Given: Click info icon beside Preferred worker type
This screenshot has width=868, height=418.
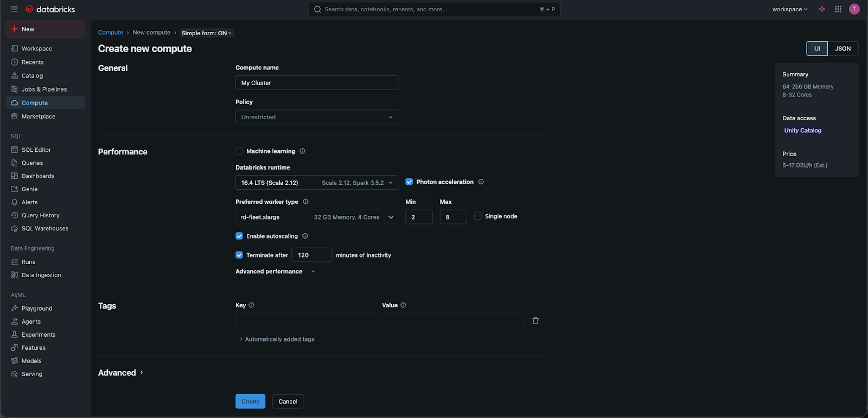Looking at the screenshot, I should [306, 202].
